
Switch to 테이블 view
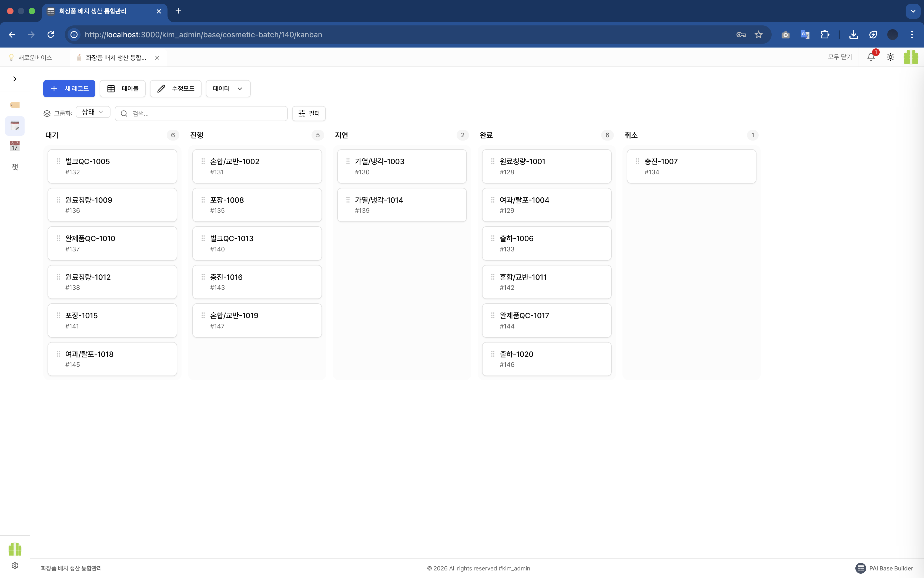click(x=123, y=89)
